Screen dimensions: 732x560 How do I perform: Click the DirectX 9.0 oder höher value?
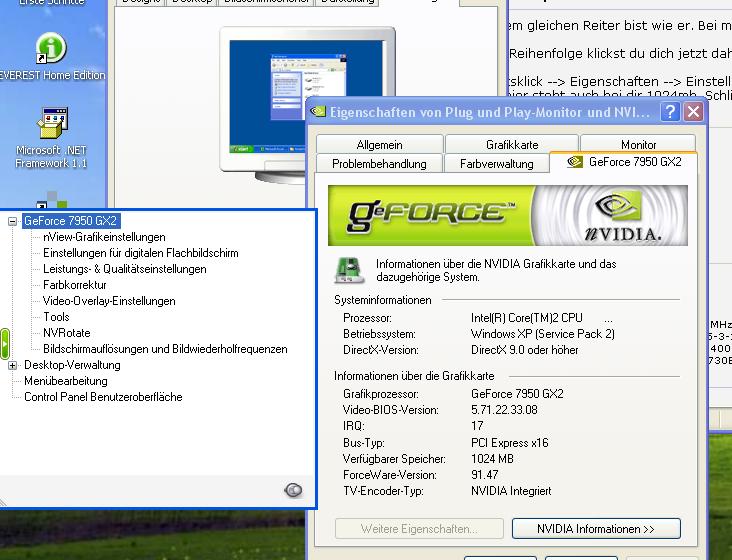[x=524, y=350]
